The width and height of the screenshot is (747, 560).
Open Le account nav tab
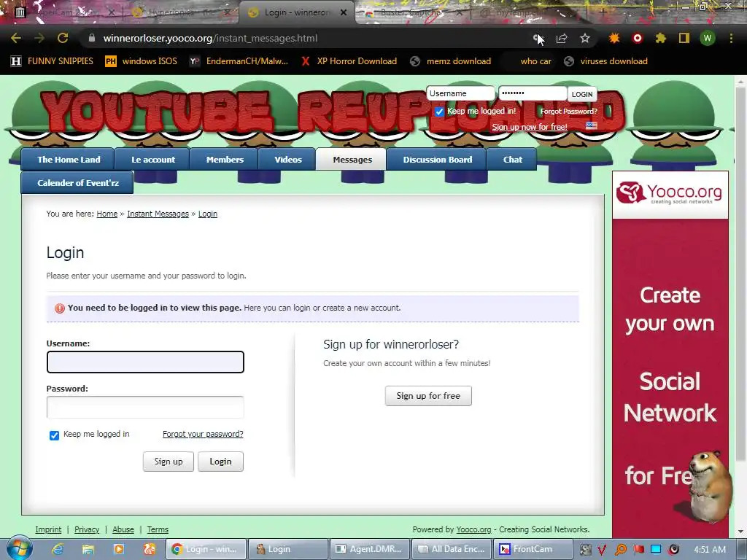click(153, 160)
